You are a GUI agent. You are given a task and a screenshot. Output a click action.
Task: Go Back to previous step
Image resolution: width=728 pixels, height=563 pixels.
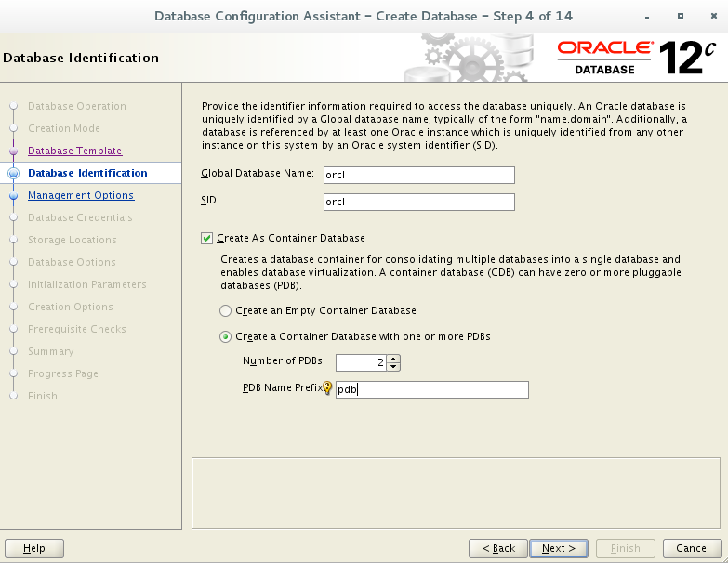click(498, 549)
